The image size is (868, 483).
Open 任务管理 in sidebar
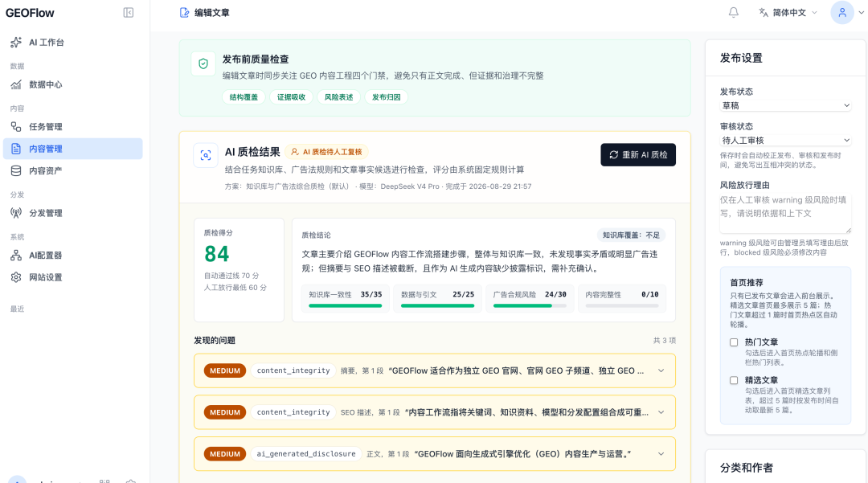point(72,127)
